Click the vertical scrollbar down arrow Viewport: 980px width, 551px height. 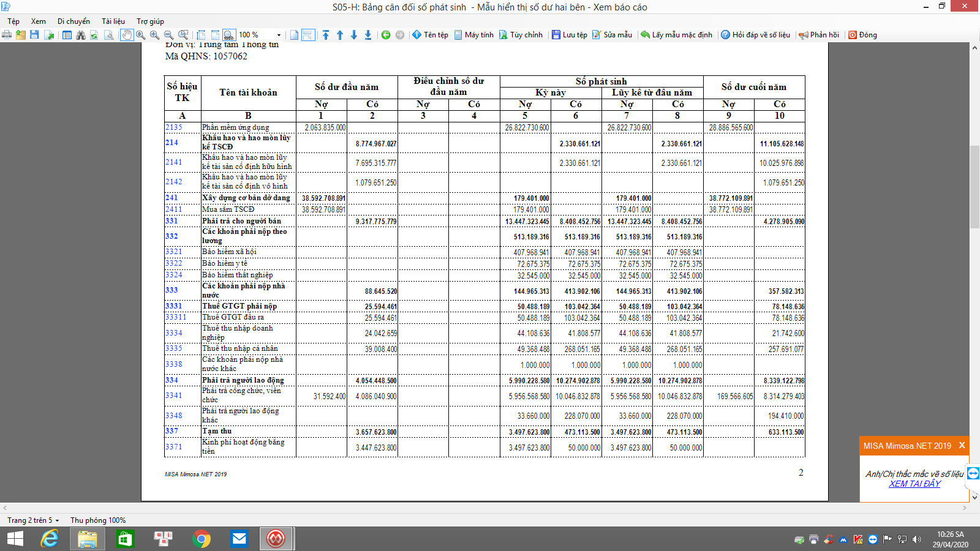[974, 497]
